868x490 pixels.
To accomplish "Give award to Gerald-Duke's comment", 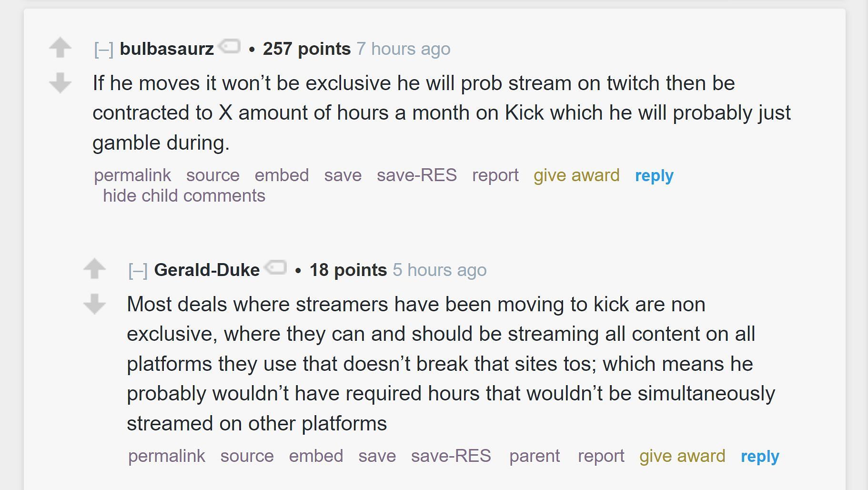I will coord(682,456).
